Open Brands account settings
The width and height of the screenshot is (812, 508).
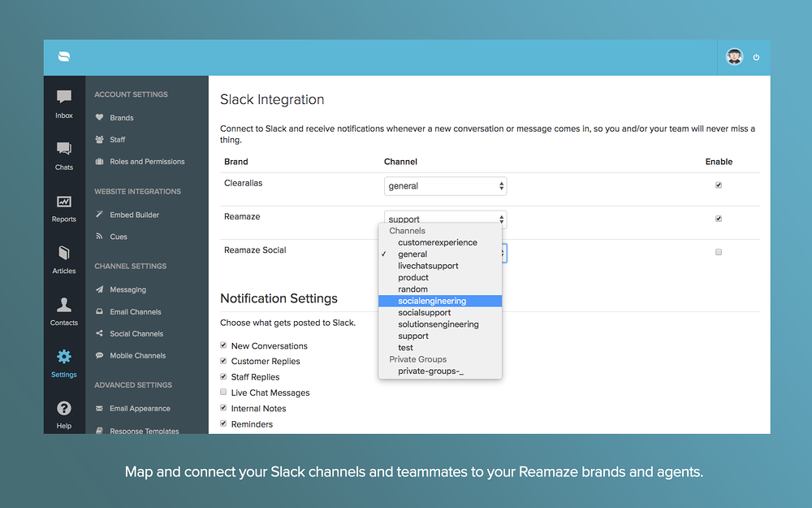122,118
